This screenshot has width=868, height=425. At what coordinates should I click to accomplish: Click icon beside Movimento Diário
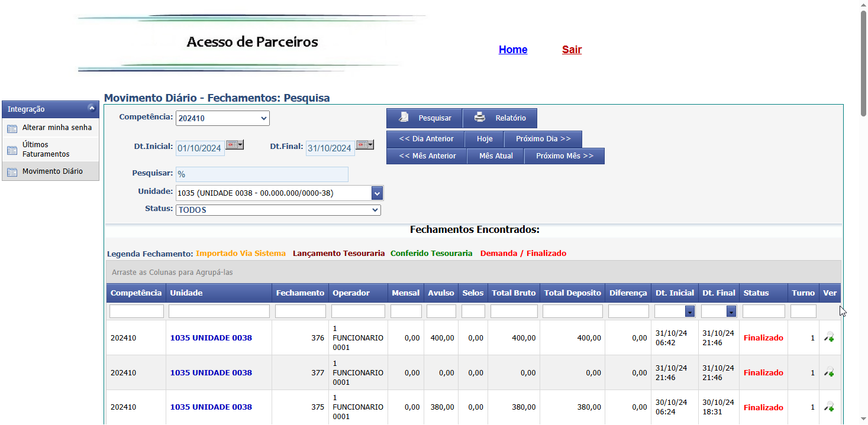pyautogui.click(x=12, y=172)
